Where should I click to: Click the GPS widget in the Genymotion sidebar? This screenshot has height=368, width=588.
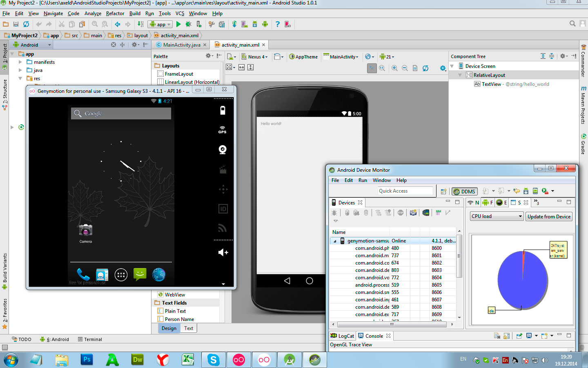pyautogui.click(x=223, y=130)
